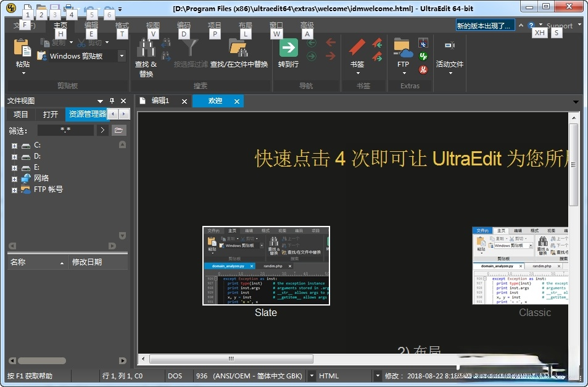Switch to the 打开 tab in file view

tap(50, 114)
